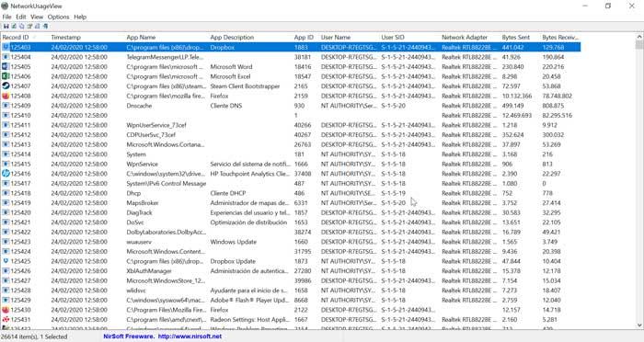644x342 pixels.
Task: Select the Dnscache record 125409 row
Action: pyautogui.click(x=291, y=106)
